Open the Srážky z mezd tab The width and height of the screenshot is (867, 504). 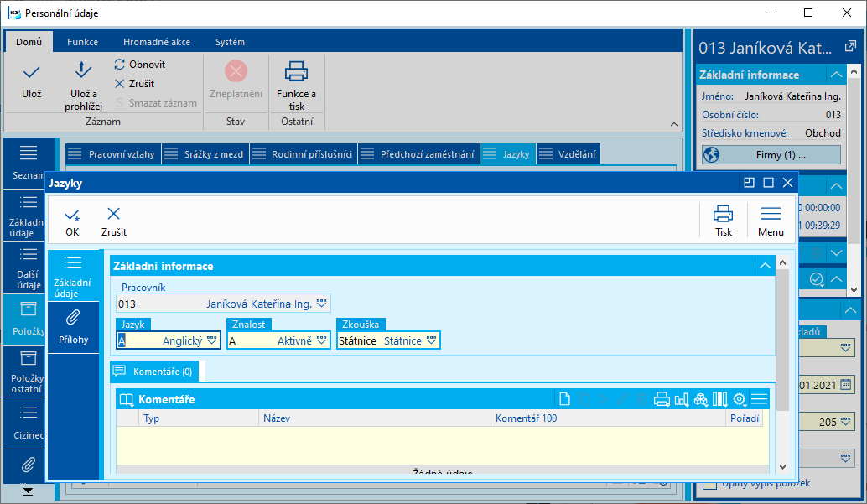coord(205,154)
